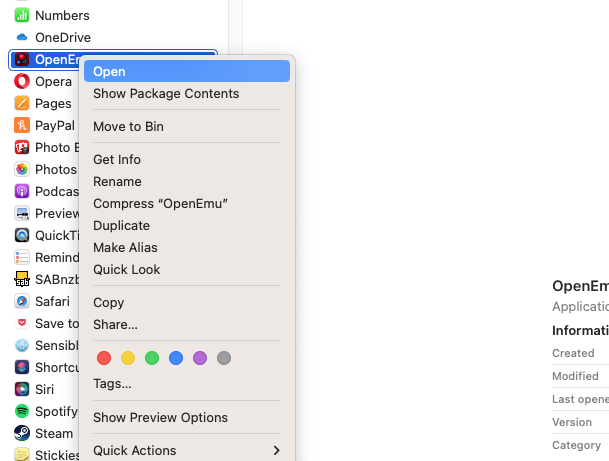The width and height of the screenshot is (609, 461).
Task: Click the Last opened info row
Action: pos(580,399)
